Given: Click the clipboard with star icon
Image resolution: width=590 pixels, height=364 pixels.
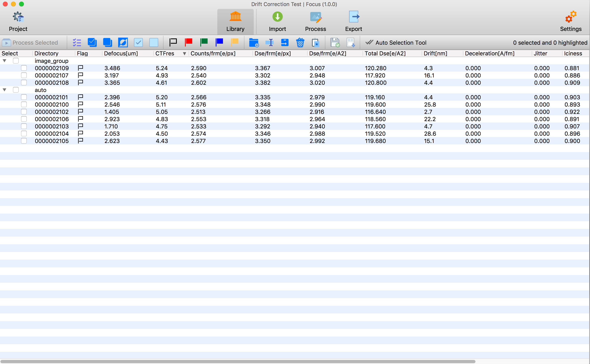Looking at the screenshot, I should pos(315,43).
